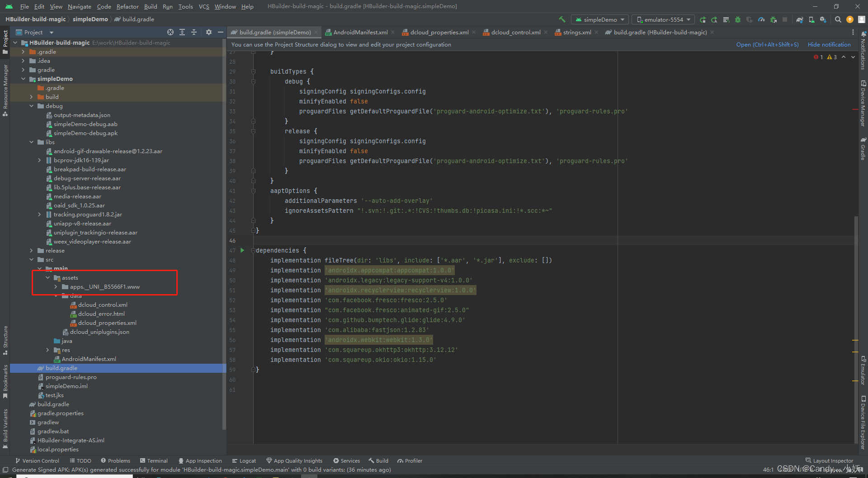
Task: Open the Problems tool window
Action: (116, 461)
